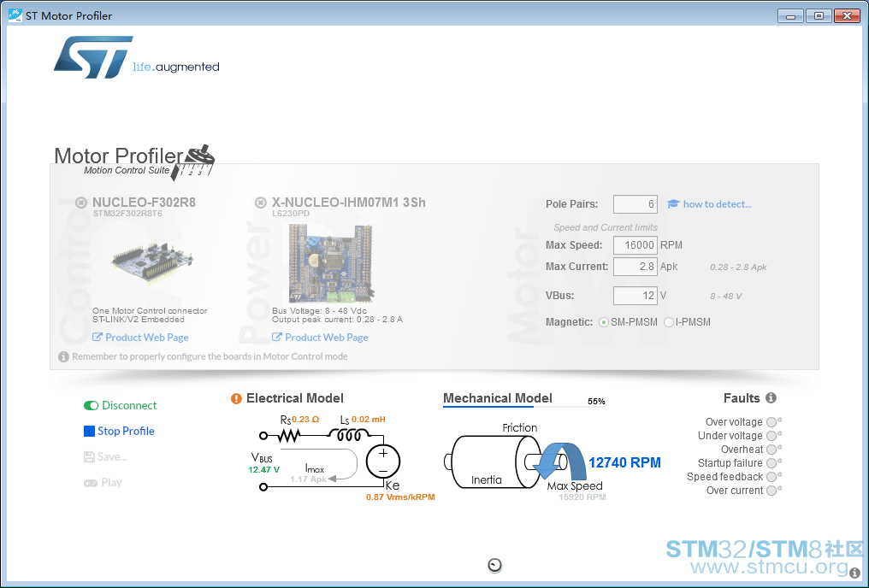This screenshot has height=588, width=869.
Task: Click the Electrical Model warning icon
Action: pyautogui.click(x=236, y=398)
